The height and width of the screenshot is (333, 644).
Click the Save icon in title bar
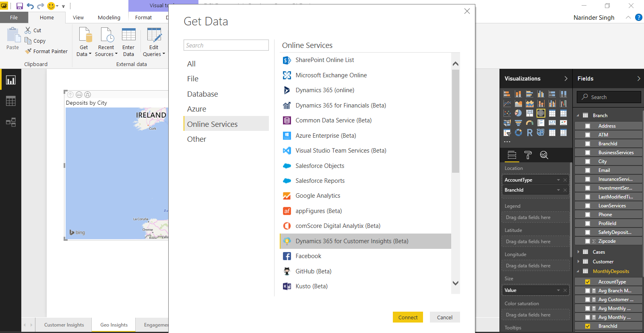[19, 6]
